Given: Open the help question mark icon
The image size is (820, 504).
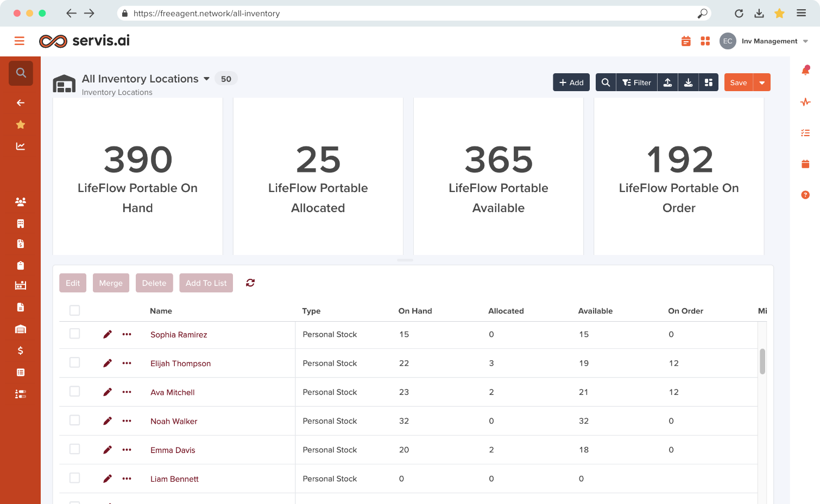Looking at the screenshot, I should (x=805, y=195).
